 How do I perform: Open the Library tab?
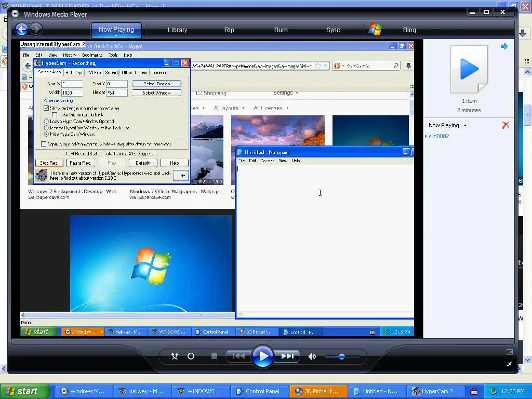177,30
